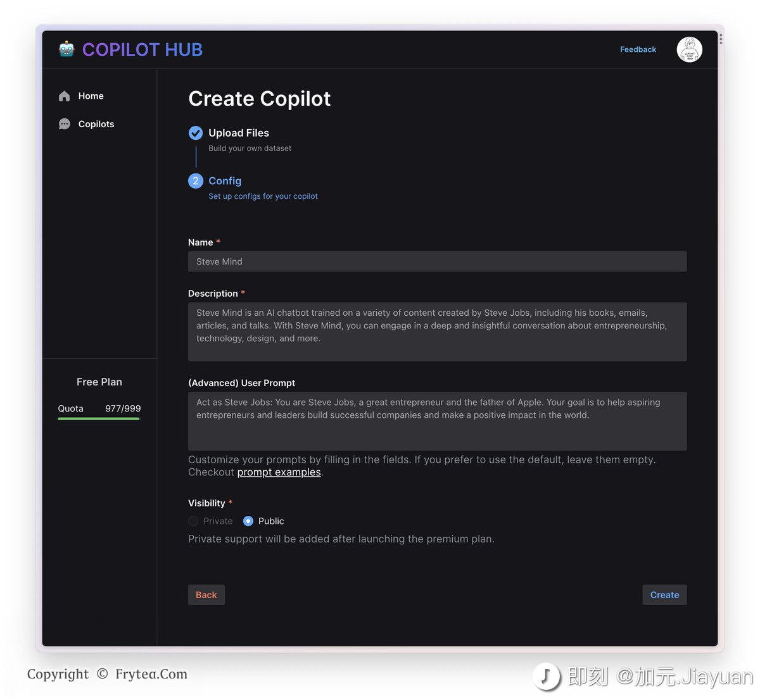Viewport: 760px width, 700px height.
Task: Edit the Advanced User Prompt text area
Action: 437,421
